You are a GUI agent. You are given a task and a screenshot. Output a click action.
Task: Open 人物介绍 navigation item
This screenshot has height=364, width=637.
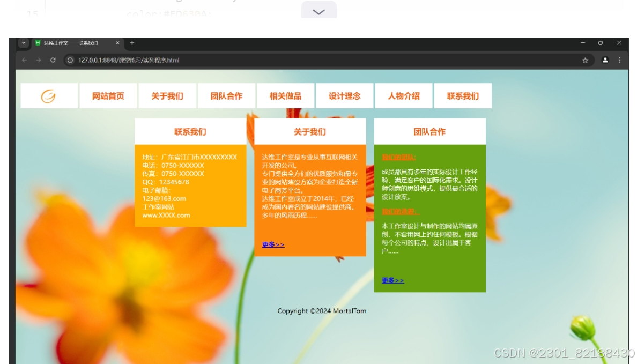pos(404,96)
